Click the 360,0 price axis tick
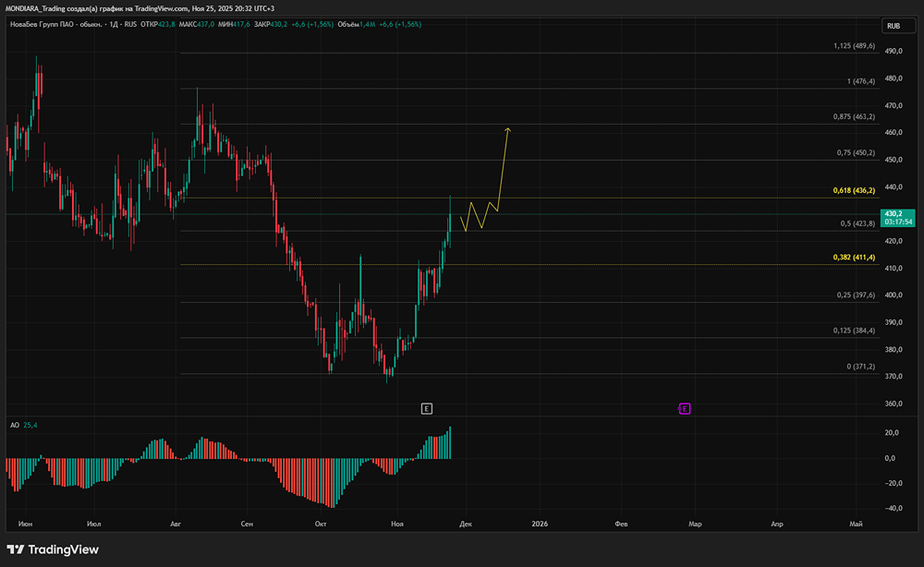924x567 pixels. coord(894,404)
